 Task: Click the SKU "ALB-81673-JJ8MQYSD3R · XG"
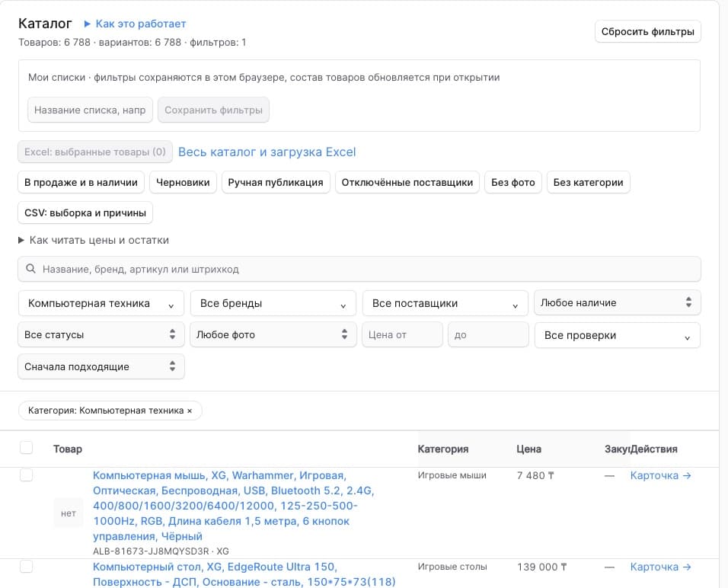(161, 551)
